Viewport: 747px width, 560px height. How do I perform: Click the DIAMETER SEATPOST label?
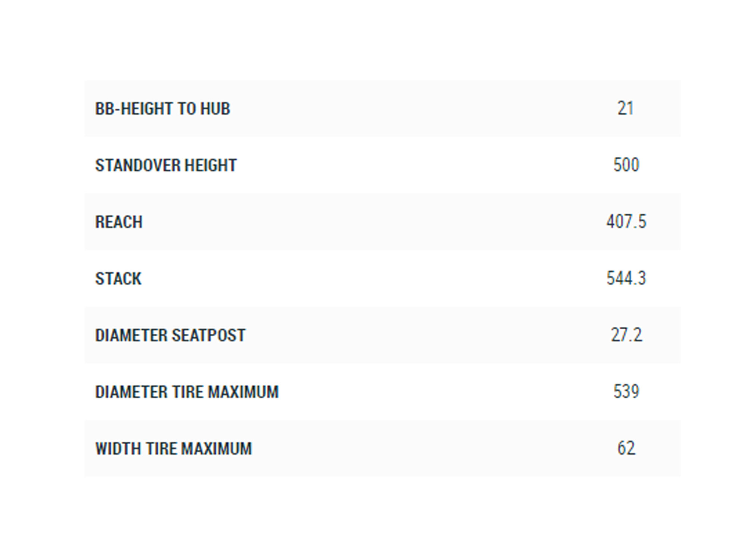[x=170, y=335]
